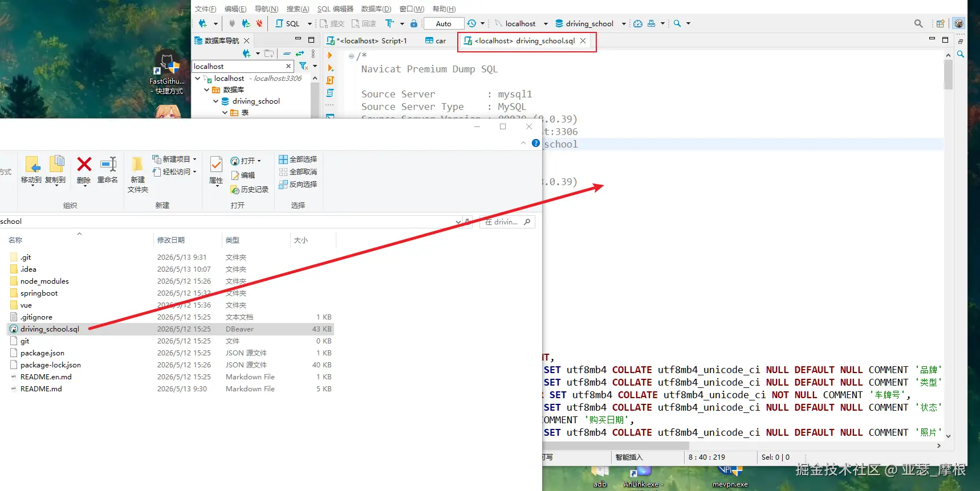Open a new SQL script with SQL button
The height and width of the screenshot is (491, 980).
point(288,23)
